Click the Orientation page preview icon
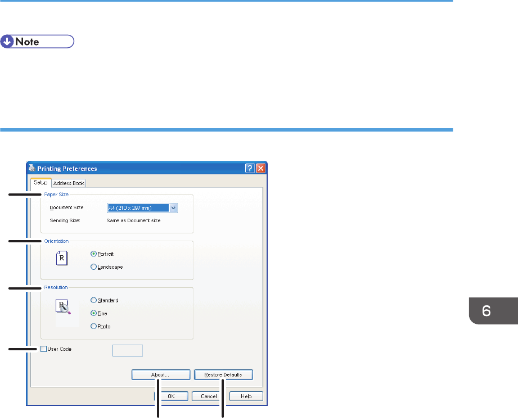The height and width of the screenshot is (420, 518). click(62, 258)
